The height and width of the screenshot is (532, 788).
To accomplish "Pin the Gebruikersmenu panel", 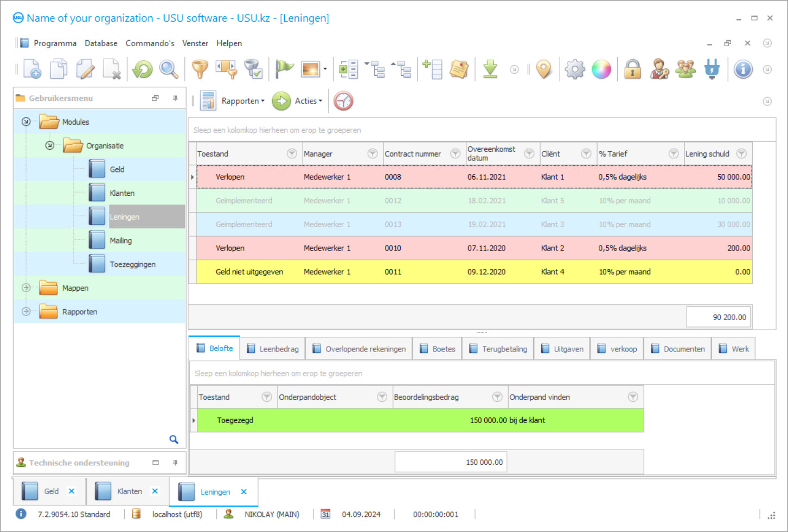I will [x=175, y=98].
